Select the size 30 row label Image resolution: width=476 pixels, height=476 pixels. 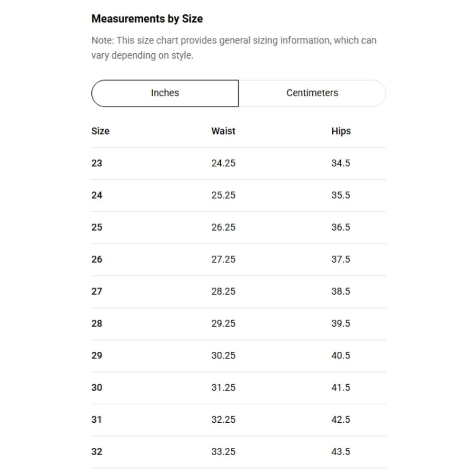coord(97,387)
